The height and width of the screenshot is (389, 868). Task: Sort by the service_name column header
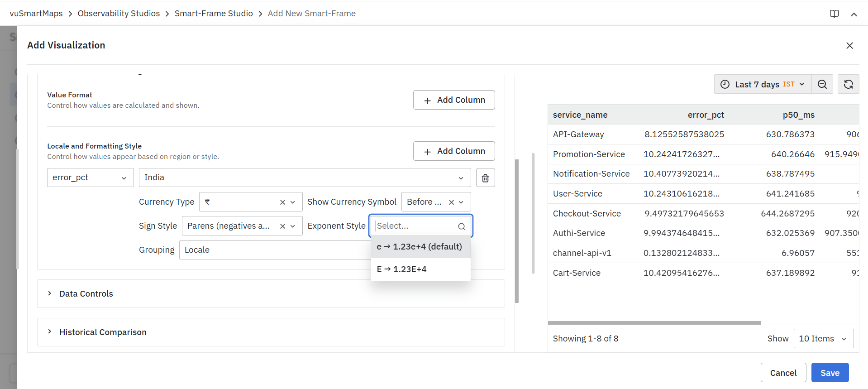pyautogui.click(x=580, y=115)
